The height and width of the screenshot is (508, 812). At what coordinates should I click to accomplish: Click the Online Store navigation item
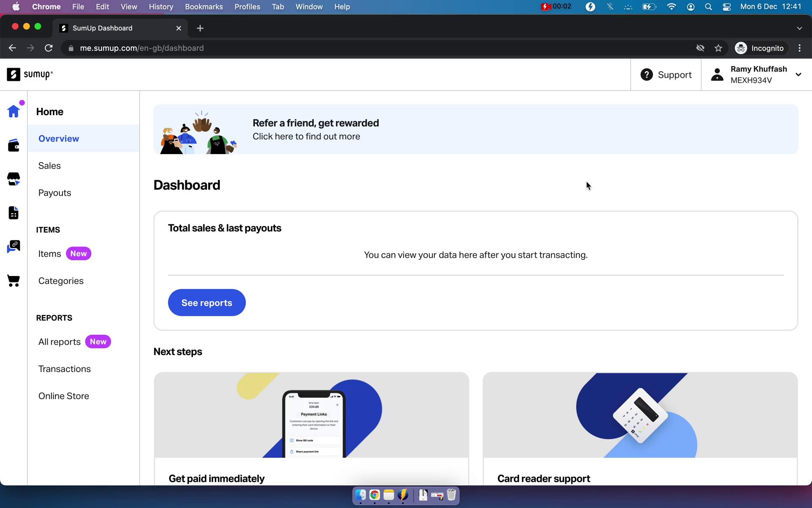tap(63, 396)
